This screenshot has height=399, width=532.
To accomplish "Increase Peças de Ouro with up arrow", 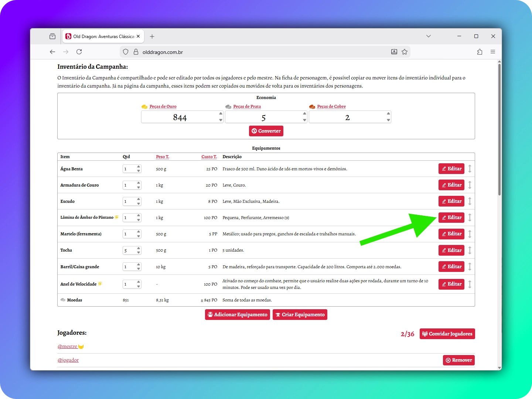I will [221, 114].
